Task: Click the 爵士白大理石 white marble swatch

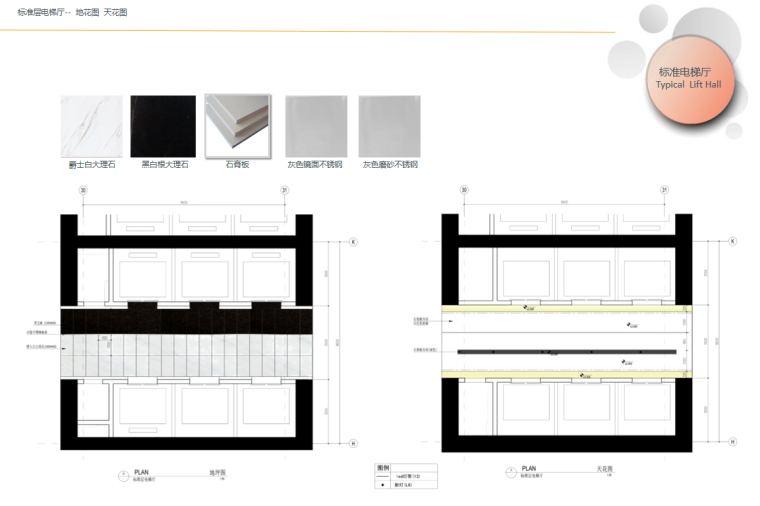Action: tap(92, 126)
